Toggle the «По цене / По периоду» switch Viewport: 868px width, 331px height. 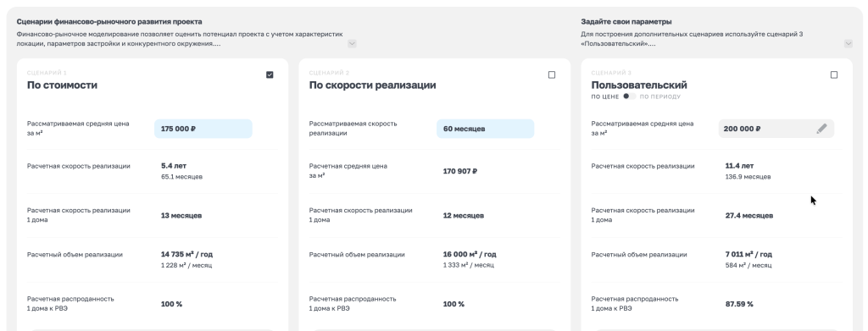pos(629,97)
